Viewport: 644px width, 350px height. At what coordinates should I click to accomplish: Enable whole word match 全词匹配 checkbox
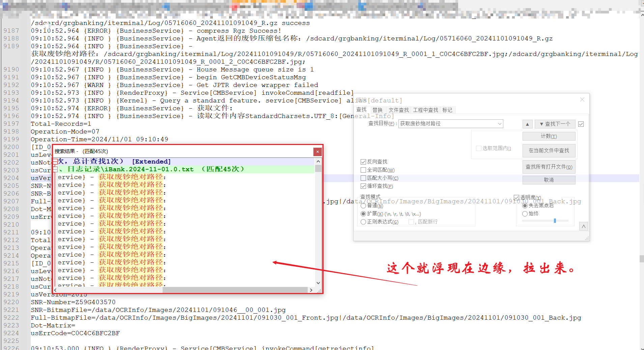coord(363,170)
